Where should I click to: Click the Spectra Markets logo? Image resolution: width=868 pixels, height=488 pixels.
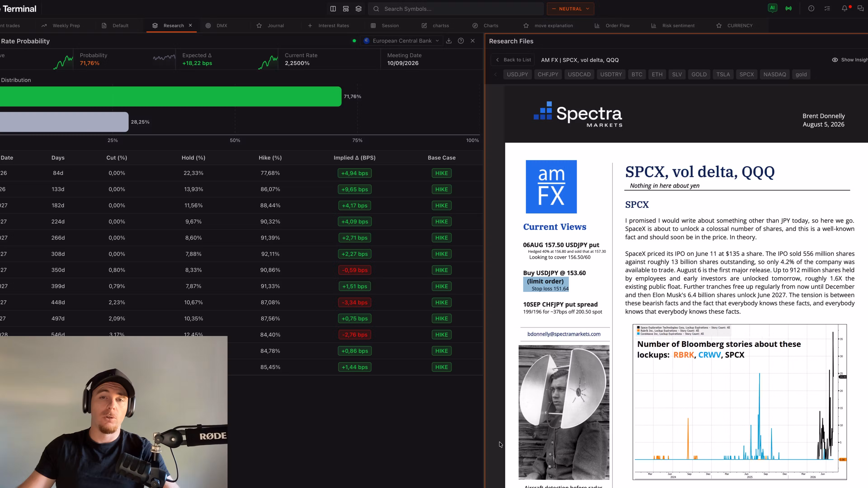pyautogui.click(x=578, y=115)
